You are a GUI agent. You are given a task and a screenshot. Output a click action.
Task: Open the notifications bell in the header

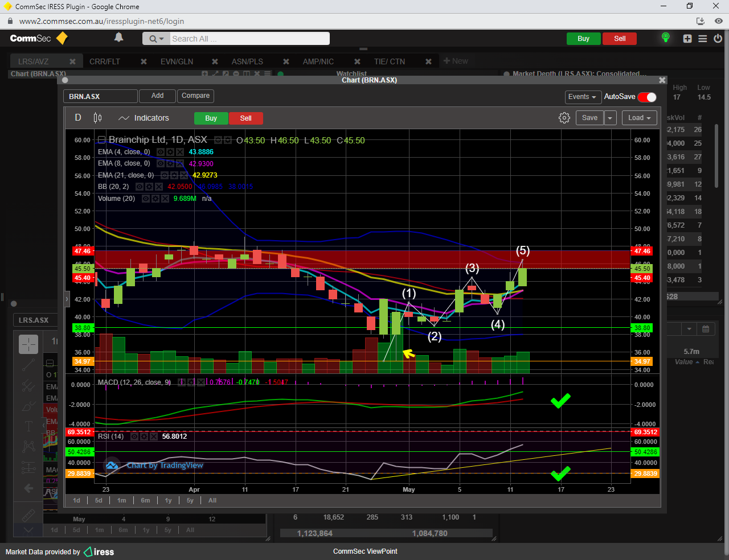pyautogui.click(x=118, y=38)
